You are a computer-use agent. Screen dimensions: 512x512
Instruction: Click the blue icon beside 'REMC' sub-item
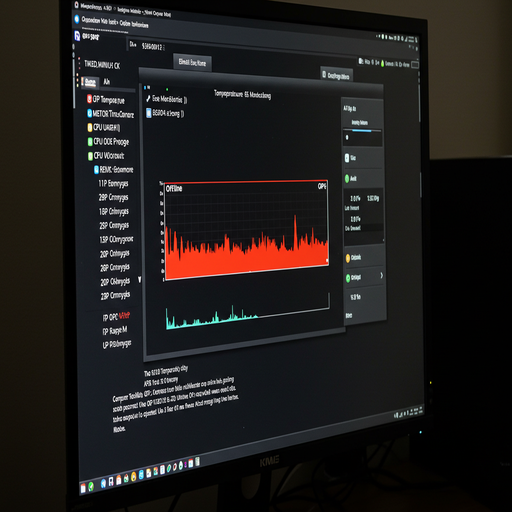click(96, 170)
